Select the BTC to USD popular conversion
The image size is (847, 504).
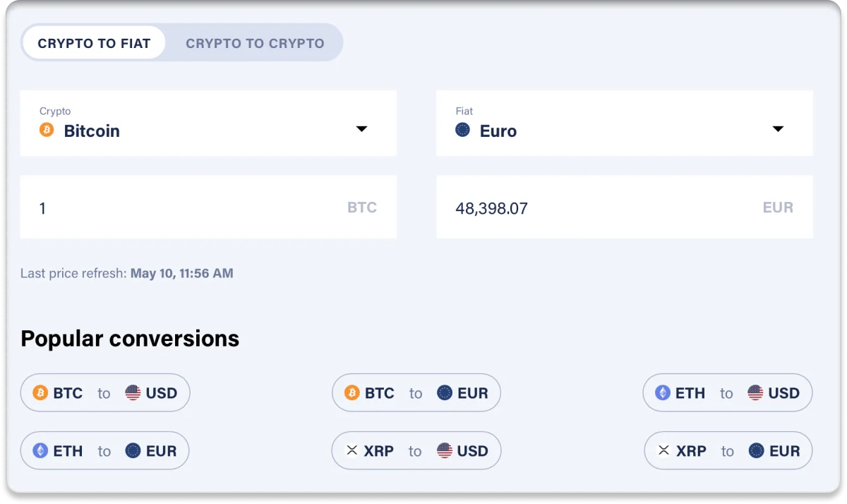[104, 392]
